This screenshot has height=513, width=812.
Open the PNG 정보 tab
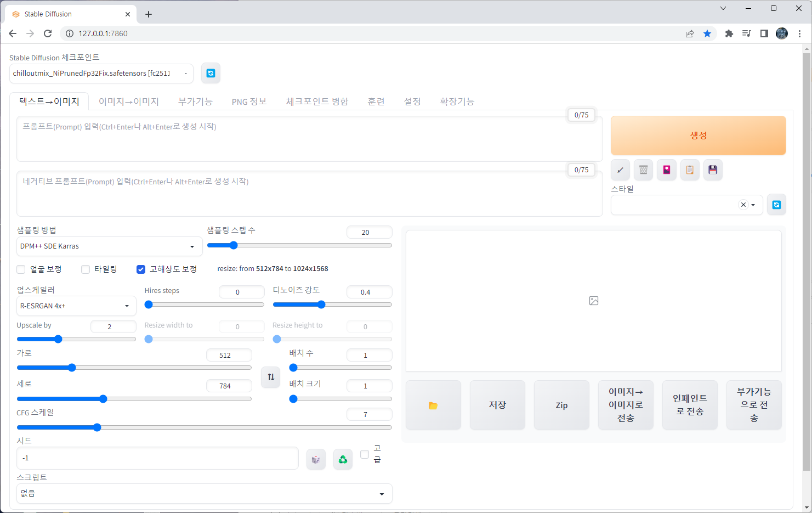(249, 102)
